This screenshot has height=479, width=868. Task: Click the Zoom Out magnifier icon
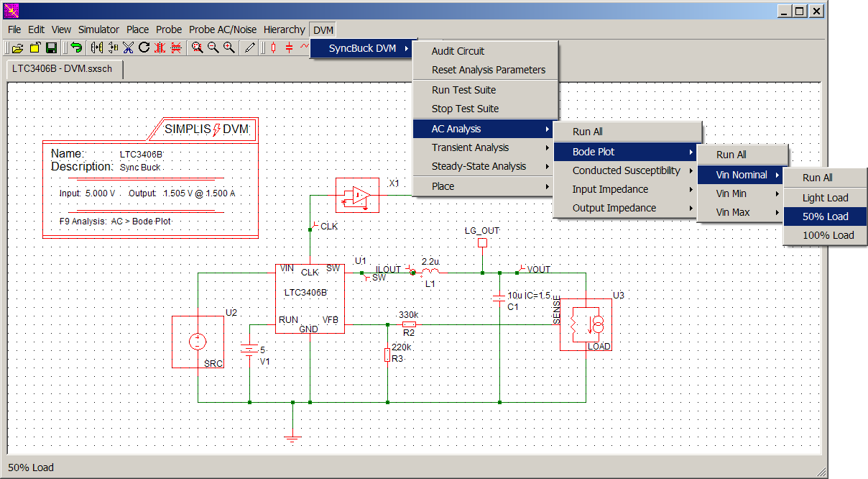tap(213, 48)
